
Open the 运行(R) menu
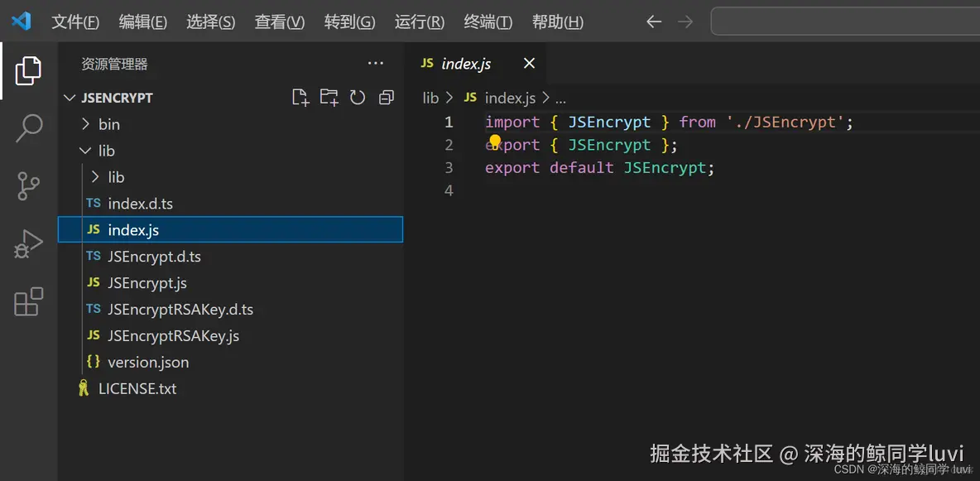point(420,22)
